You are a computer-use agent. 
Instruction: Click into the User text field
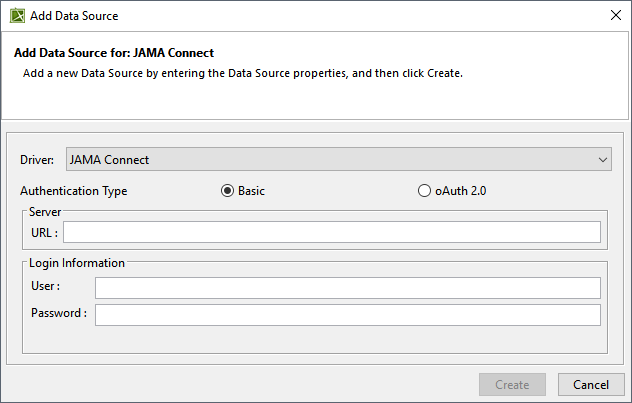pyautogui.click(x=348, y=288)
